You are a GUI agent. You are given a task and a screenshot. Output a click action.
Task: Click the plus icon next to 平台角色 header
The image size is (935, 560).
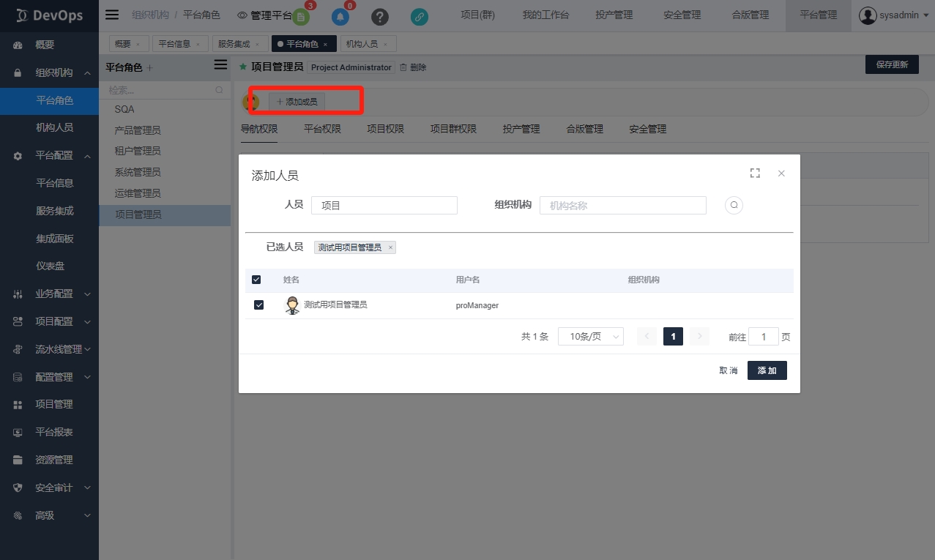pyautogui.click(x=149, y=67)
